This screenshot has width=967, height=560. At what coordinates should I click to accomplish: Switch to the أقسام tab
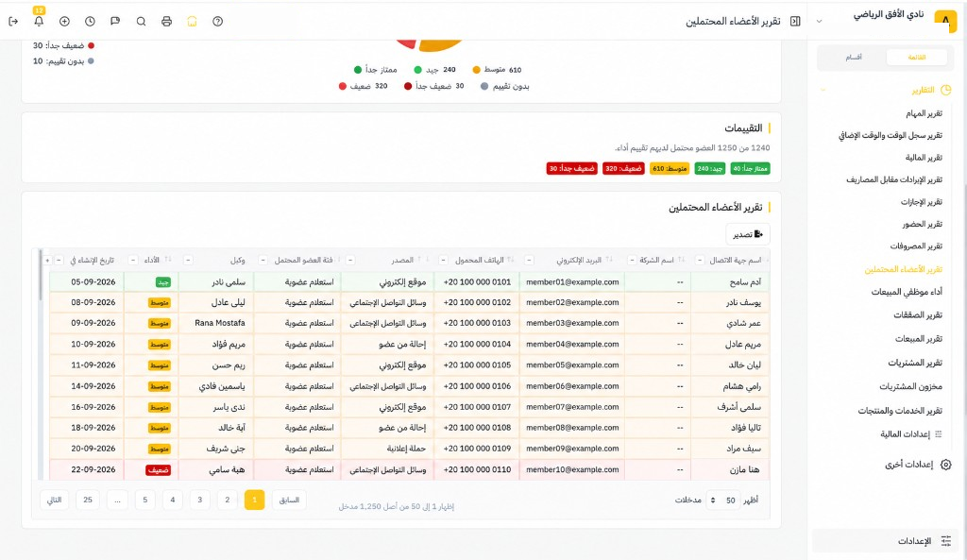click(x=854, y=58)
